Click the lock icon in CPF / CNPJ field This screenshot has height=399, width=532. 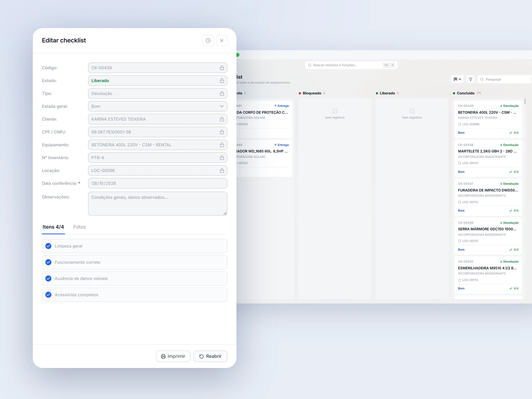pos(222,132)
